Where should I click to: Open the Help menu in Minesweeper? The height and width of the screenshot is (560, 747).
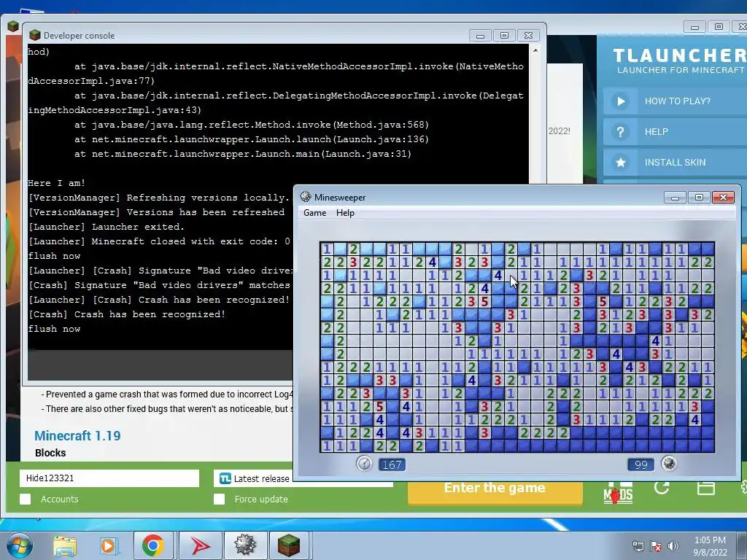tap(345, 213)
